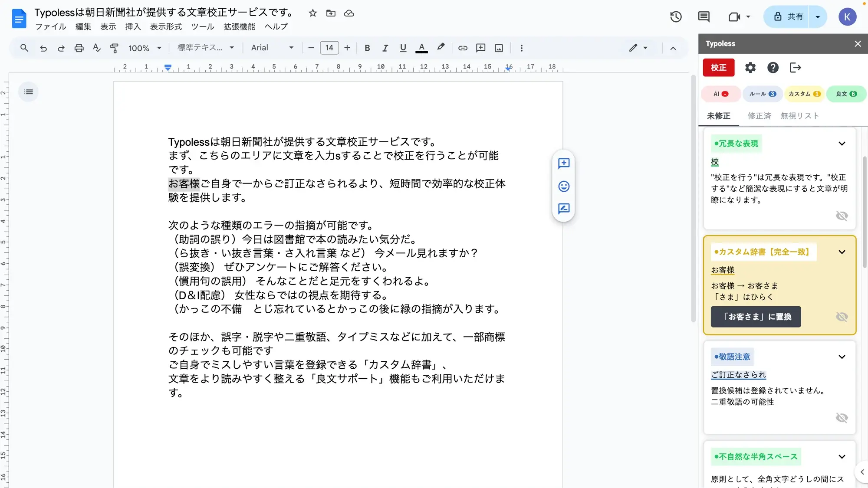Collapse the menus with the up chevron
This screenshot has width=868, height=488.
click(x=673, y=48)
